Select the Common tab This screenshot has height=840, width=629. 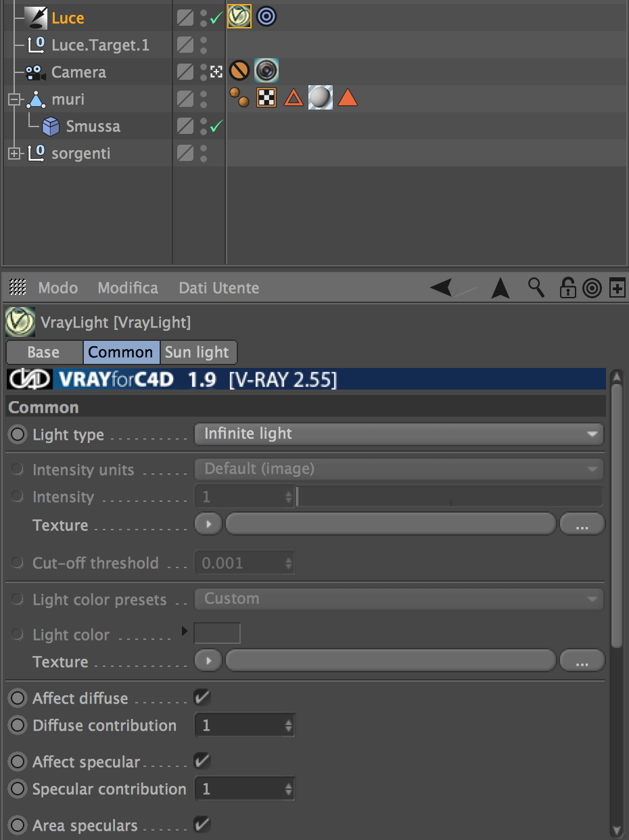coord(121,352)
